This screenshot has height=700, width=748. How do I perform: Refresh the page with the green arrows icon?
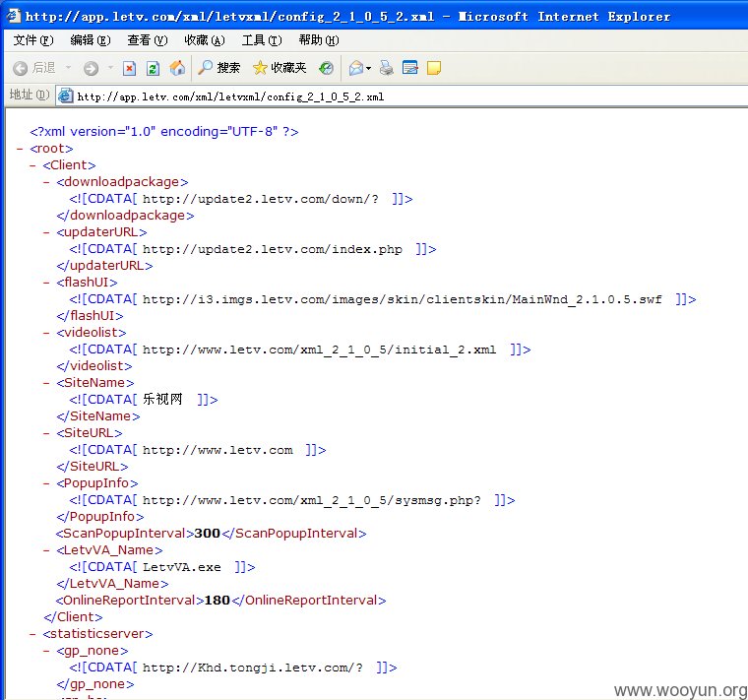click(x=153, y=68)
